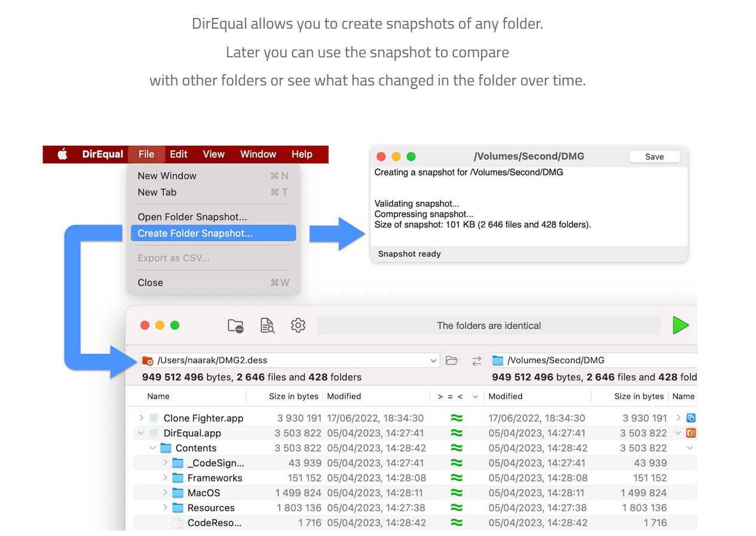Image resolution: width=756 pixels, height=536 pixels.
Task: Choose New Window from File menu
Action: click(x=213, y=176)
